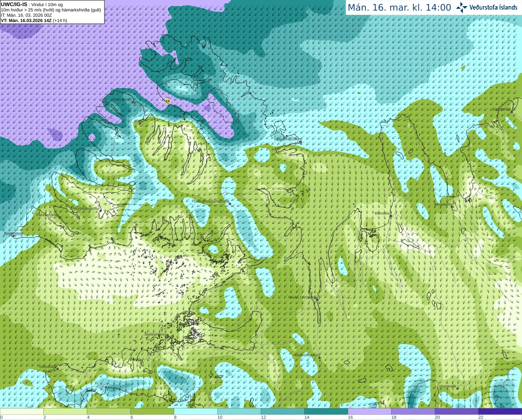Click the Flateyri station label
The height and width of the screenshot is (420, 522).
point(101,120)
